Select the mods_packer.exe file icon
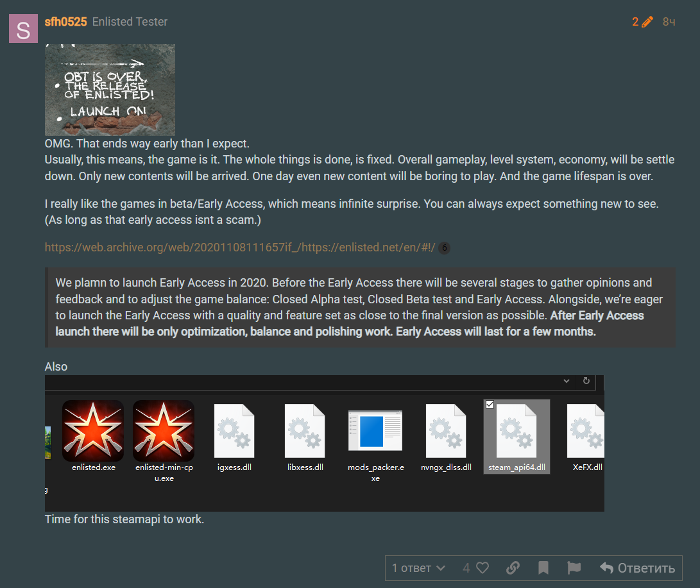 tap(375, 431)
